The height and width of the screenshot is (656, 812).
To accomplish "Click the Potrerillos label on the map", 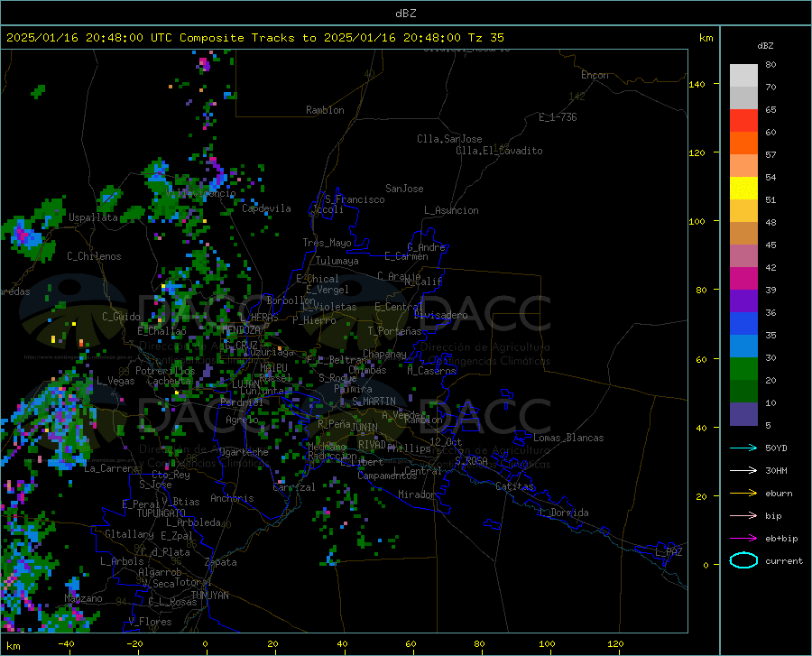I will pyautogui.click(x=165, y=371).
